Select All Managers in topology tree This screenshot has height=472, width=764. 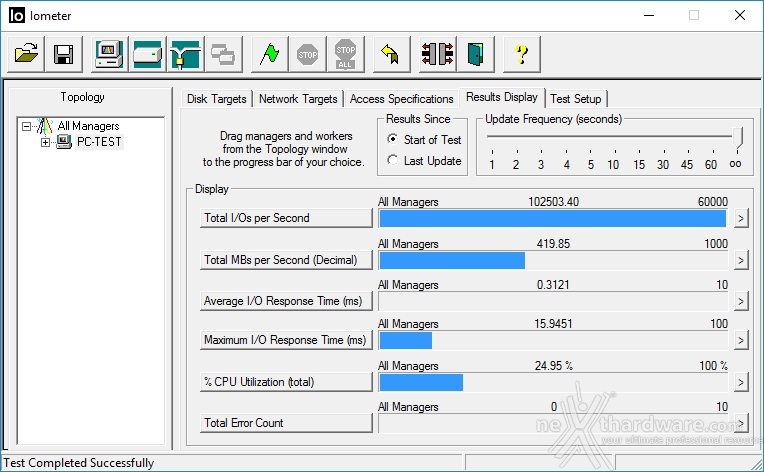tap(88, 126)
